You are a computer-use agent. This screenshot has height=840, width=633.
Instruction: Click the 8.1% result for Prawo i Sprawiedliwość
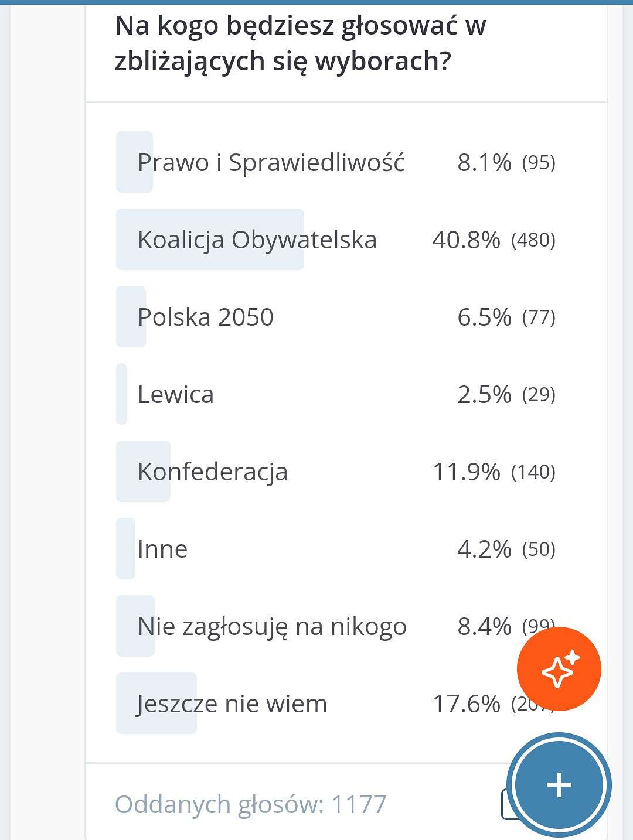pos(484,162)
